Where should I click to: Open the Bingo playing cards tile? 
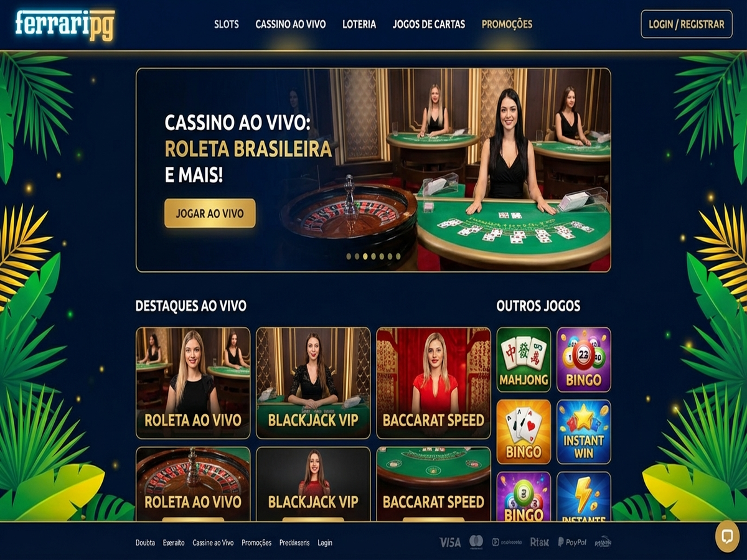pos(524,432)
